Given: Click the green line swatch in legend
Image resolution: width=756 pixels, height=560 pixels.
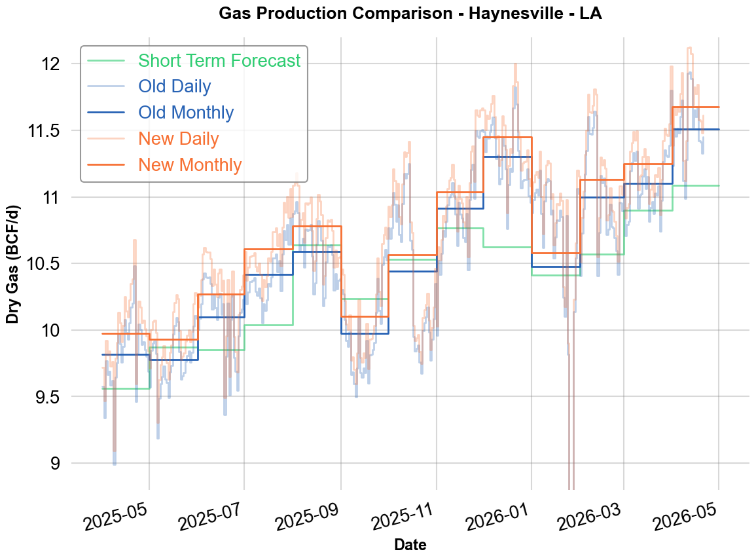Looking at the screenshot, I should point(106,61).
